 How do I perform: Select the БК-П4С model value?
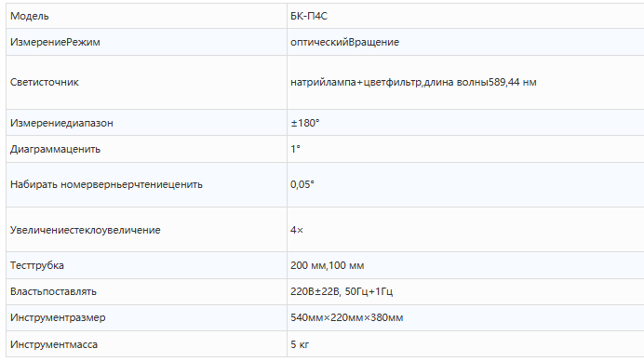tap(309, 16)
